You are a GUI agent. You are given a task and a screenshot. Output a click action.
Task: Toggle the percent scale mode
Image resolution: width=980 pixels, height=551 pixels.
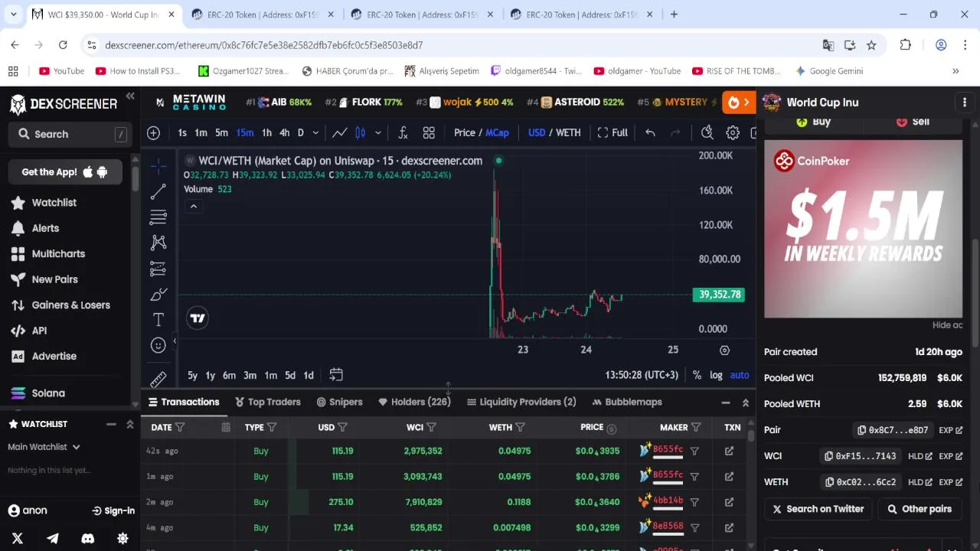(697, 375)
